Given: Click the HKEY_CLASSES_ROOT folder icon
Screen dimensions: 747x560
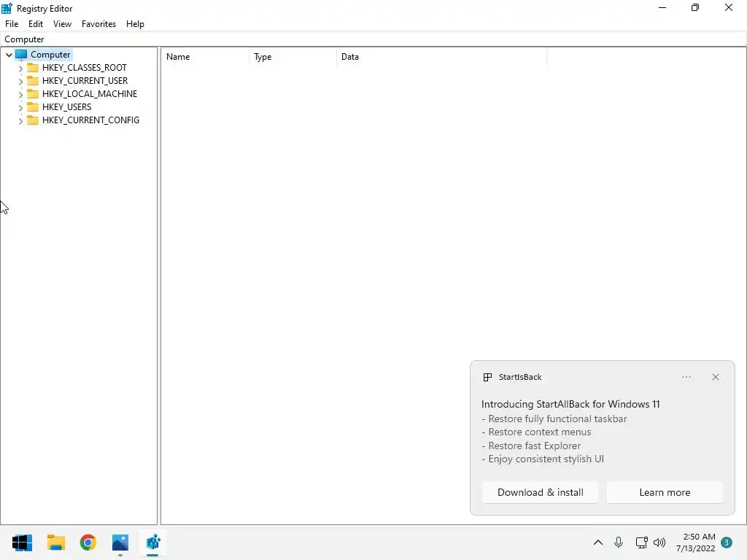Looking at the screenshot, I should (32, 67).
